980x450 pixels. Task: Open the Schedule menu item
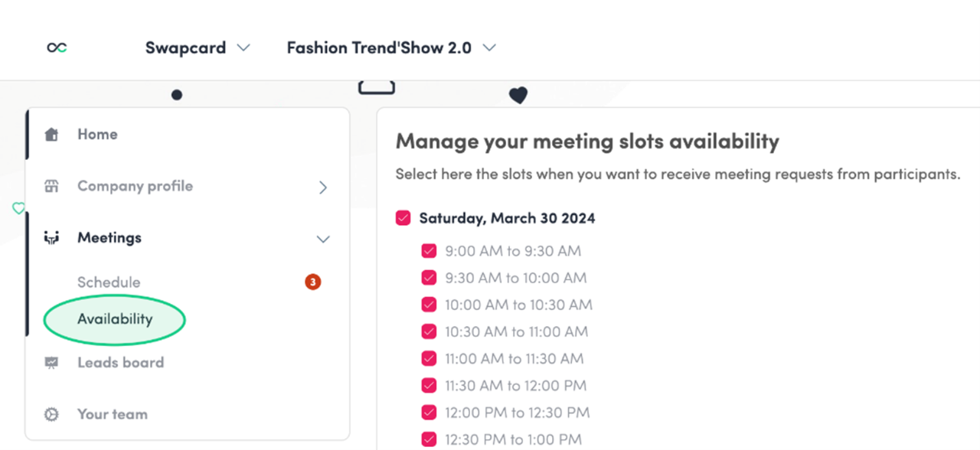pyautogui.click(x=109, y=282)
